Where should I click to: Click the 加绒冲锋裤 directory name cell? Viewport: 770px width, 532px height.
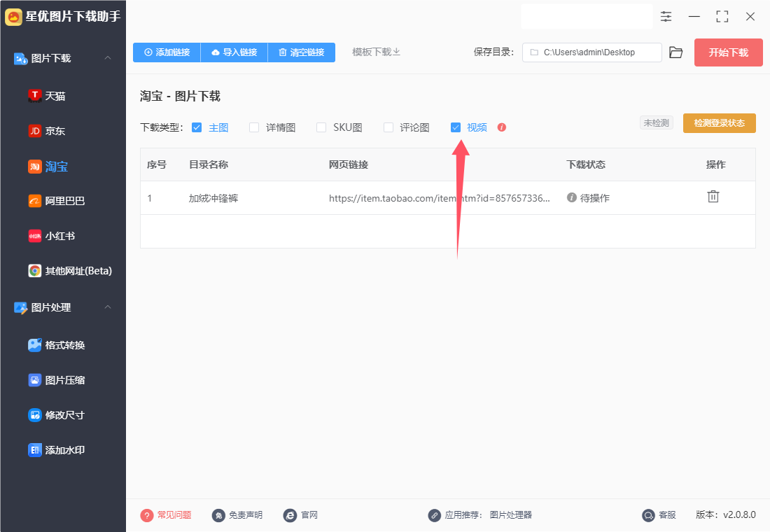pos(213,199)
